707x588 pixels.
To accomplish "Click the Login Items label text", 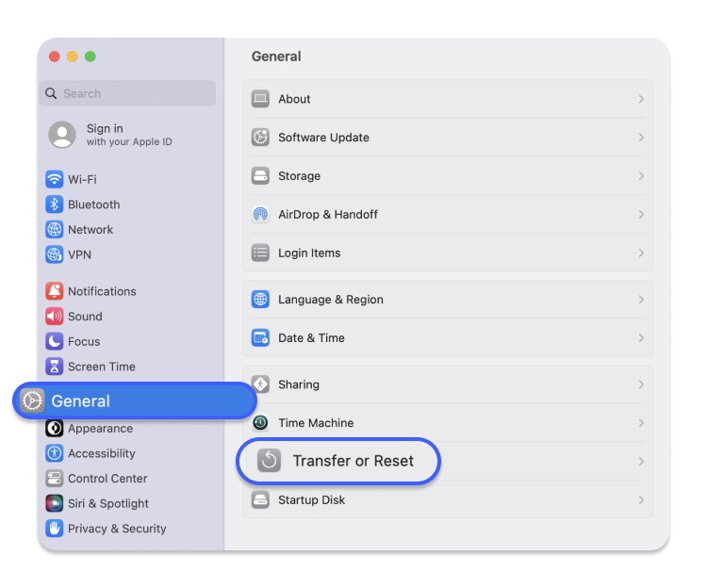I will [x=309, y=253].
